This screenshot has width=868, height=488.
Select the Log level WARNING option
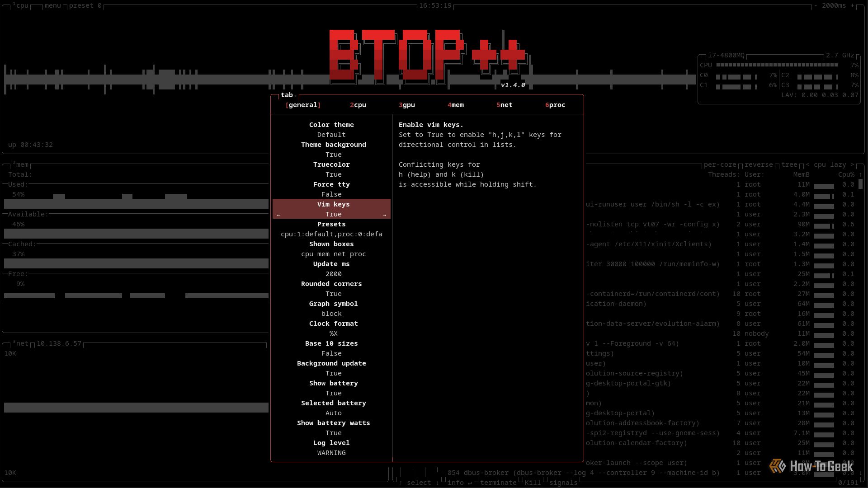pyautogui.click(x=331, y=453)
